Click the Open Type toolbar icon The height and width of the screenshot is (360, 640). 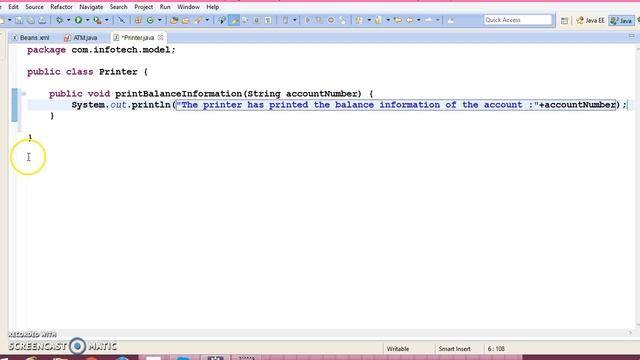point(174,20)
